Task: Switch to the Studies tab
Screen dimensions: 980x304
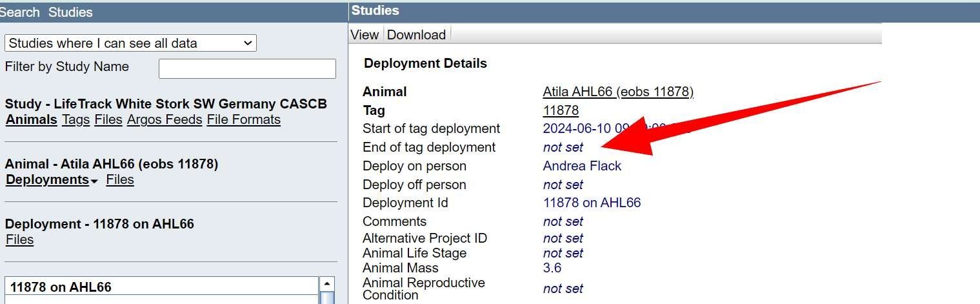Action: (x=70, y=12)
